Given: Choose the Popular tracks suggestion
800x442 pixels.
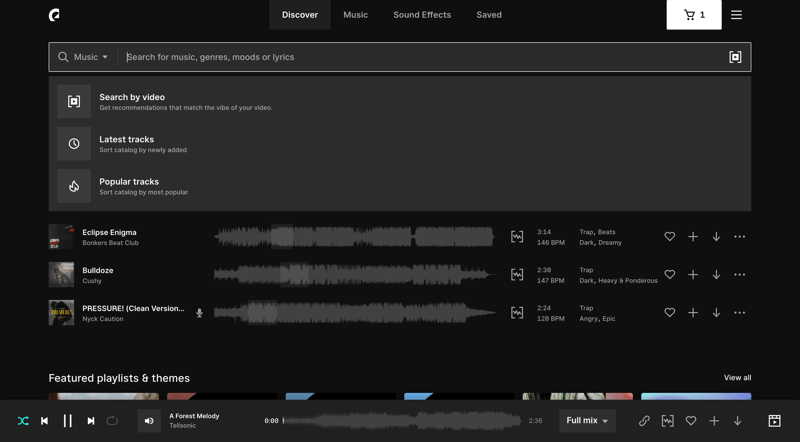Looking at the screenshot, I should click(x=399, y=186).
